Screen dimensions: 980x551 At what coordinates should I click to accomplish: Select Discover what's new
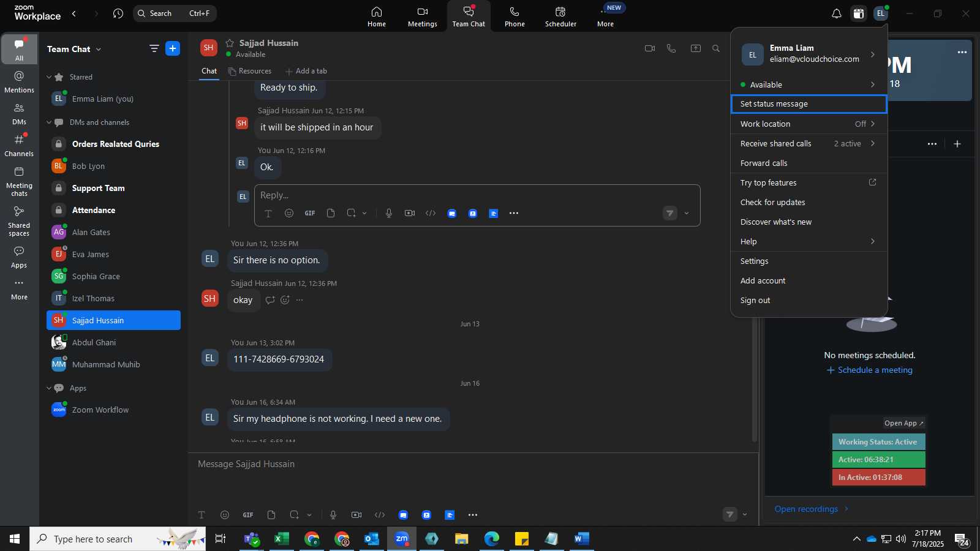[809, 222]
